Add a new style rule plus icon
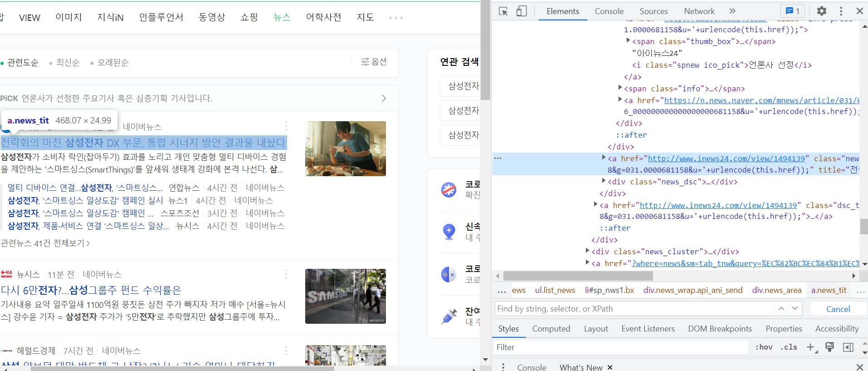The width and height of the screenshot is (868, 371). 811,347
